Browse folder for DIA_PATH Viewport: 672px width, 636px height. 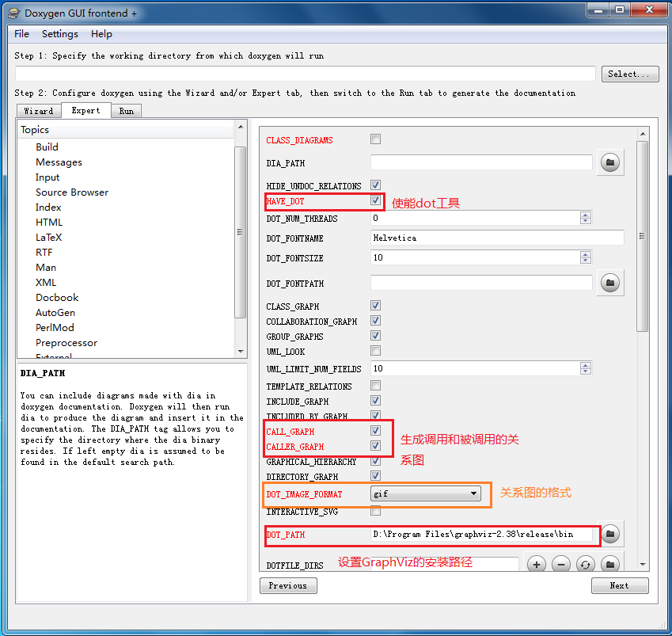[x=609, y=162]
